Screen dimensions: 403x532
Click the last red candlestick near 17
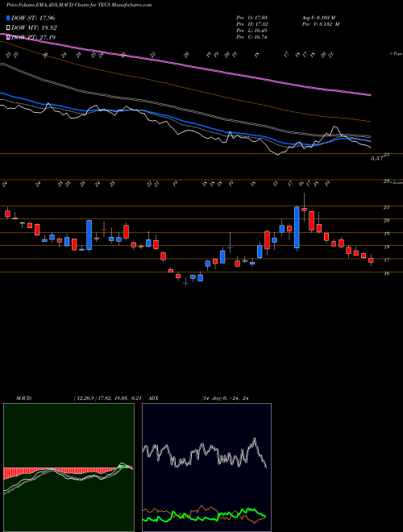coord(371,260)
